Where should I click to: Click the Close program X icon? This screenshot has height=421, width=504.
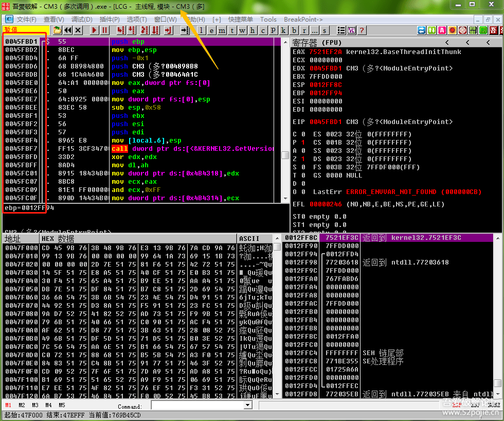pyautogui.click(x=78, y=30)
